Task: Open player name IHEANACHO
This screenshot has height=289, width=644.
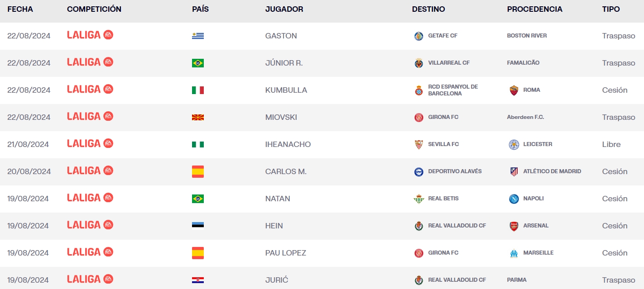Action: click(x=288, y=144)
